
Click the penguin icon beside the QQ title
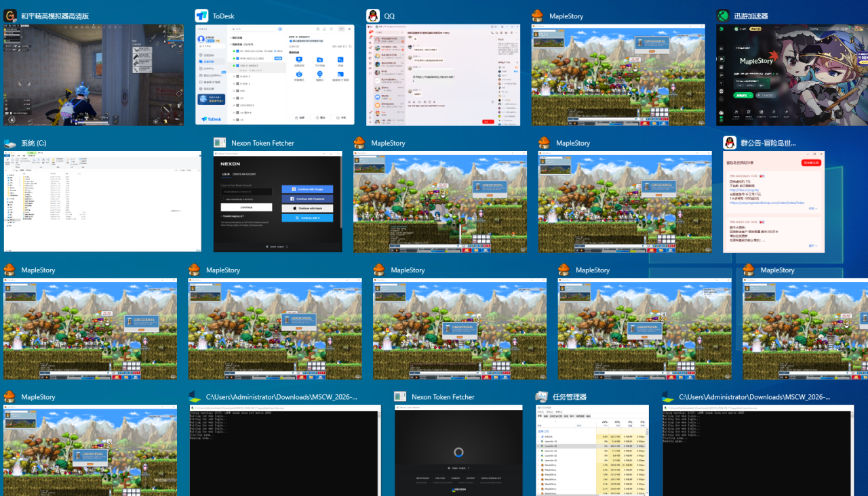[x=373, y=16]
